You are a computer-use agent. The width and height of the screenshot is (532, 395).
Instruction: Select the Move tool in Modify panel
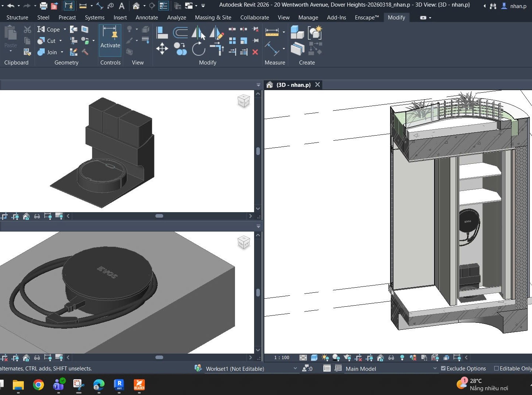pos(162,48)
